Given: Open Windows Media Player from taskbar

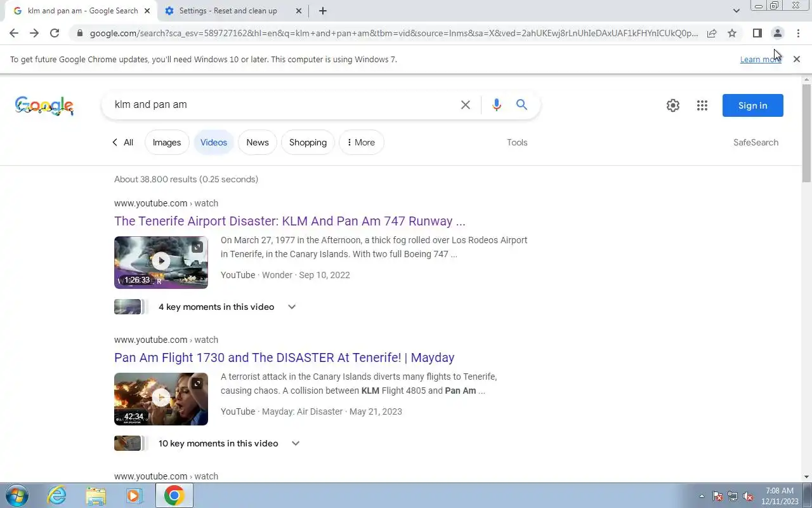Looking at the screenshot, I should click(134, 495).
